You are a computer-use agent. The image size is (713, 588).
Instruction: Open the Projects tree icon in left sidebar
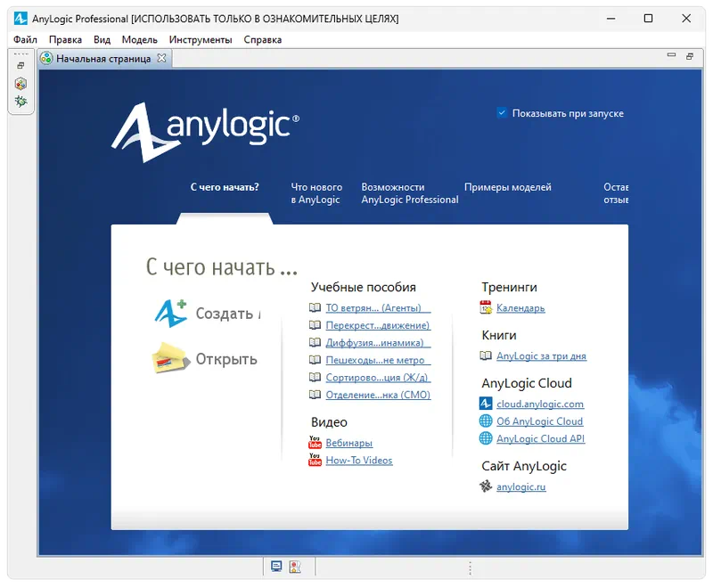pos(20,101)
